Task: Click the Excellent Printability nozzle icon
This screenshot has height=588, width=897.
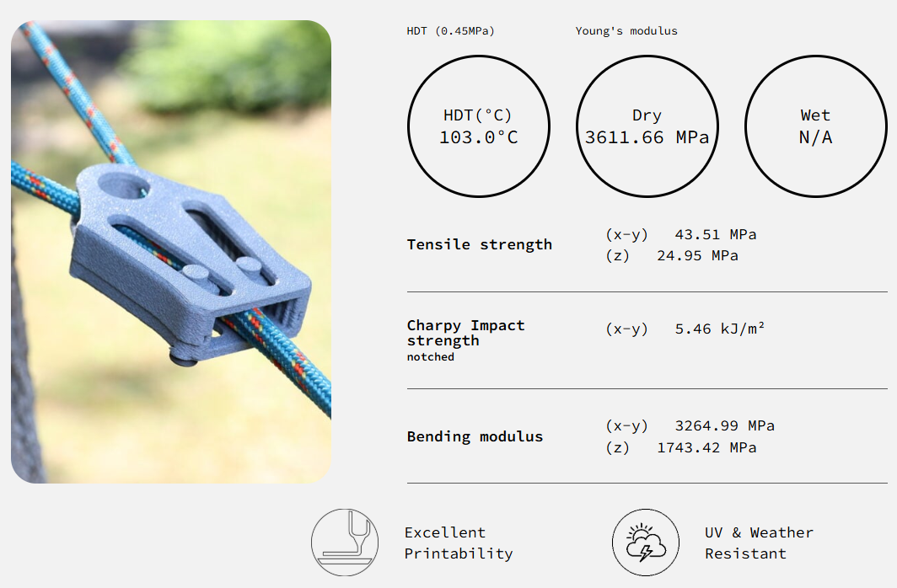Action: [x=345, y=542]
